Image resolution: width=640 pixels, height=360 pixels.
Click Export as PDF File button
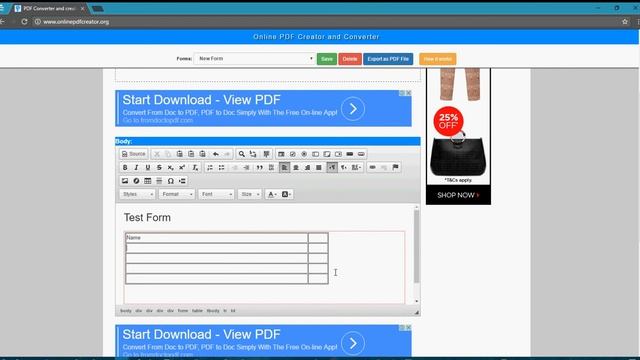(x=388, y=59)
